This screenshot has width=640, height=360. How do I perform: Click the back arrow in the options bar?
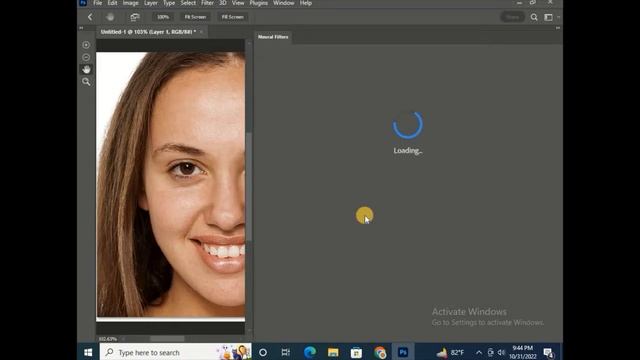pos(90,17)
